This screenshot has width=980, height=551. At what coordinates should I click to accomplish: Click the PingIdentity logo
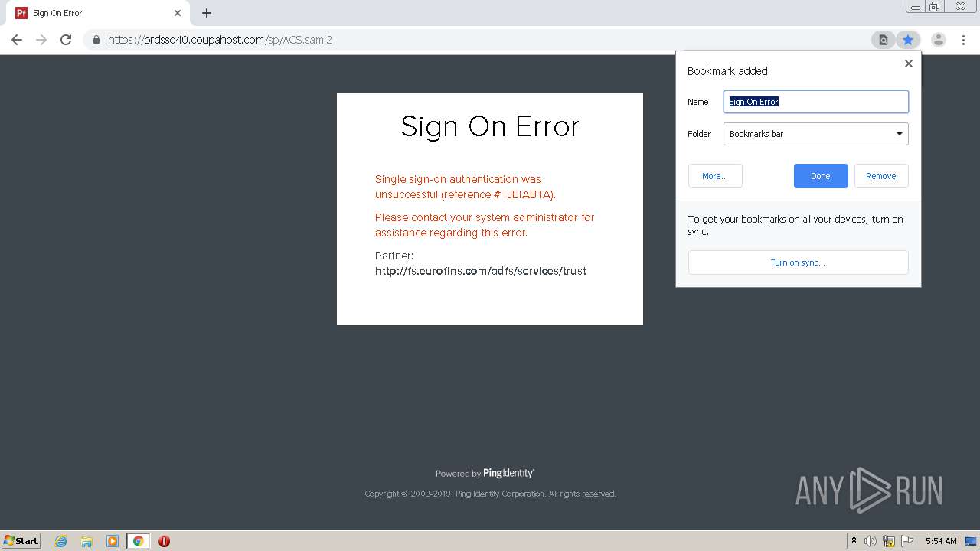click(508, 473)
